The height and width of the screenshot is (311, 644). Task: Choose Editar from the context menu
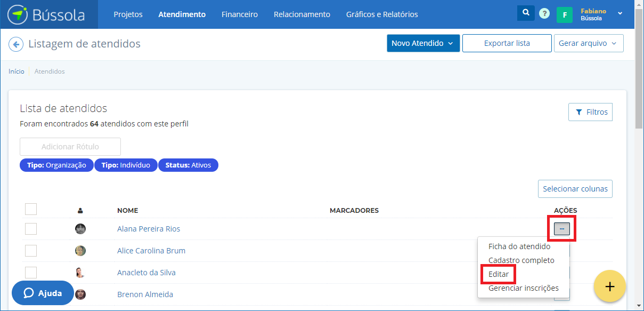[499, 274]
